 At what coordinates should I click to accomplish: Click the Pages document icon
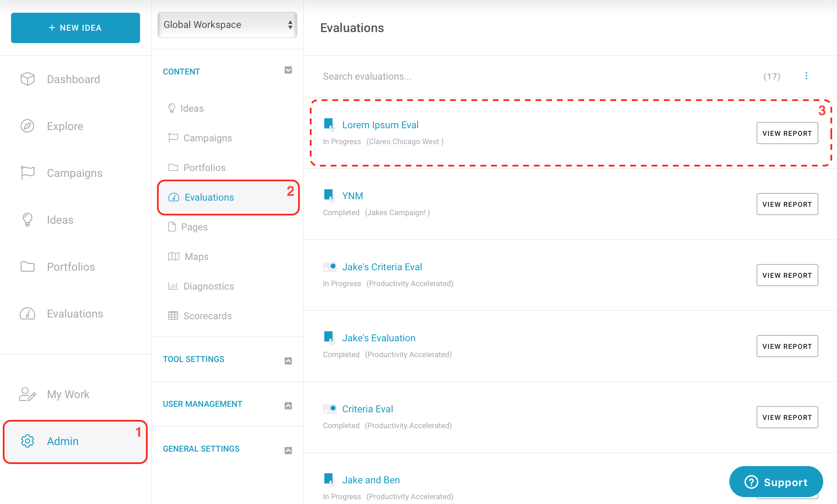pos(172,227)
